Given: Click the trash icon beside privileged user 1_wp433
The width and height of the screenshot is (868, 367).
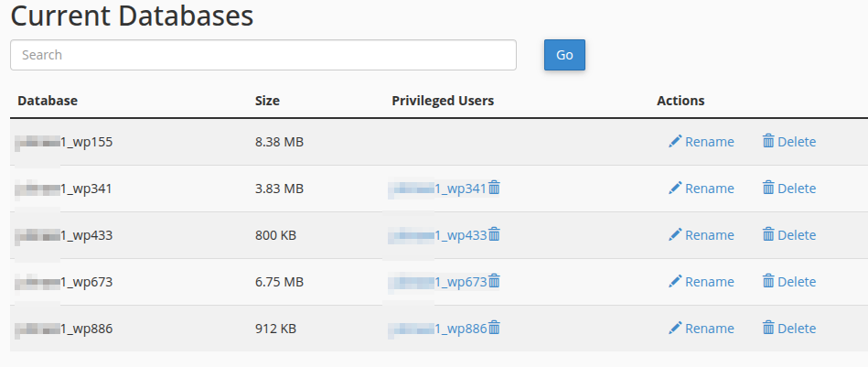Looking at the screenshot, I should [494, 234].
